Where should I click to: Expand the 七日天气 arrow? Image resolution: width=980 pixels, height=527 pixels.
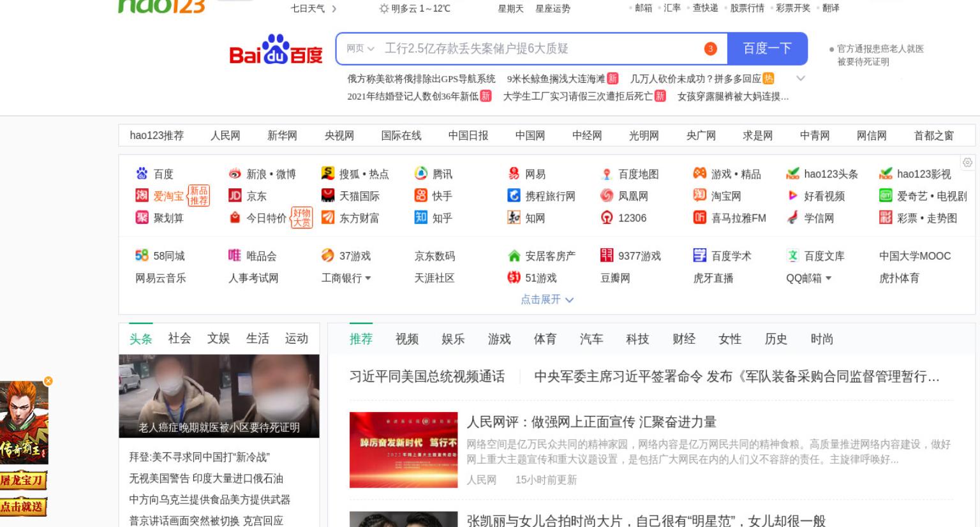(x=334, y=9)
